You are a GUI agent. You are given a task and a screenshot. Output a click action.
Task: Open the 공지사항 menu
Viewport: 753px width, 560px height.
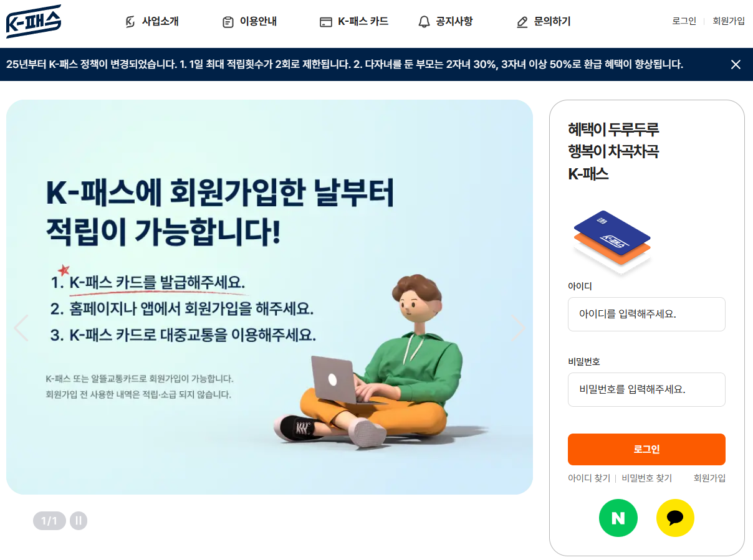coord(454,21)
